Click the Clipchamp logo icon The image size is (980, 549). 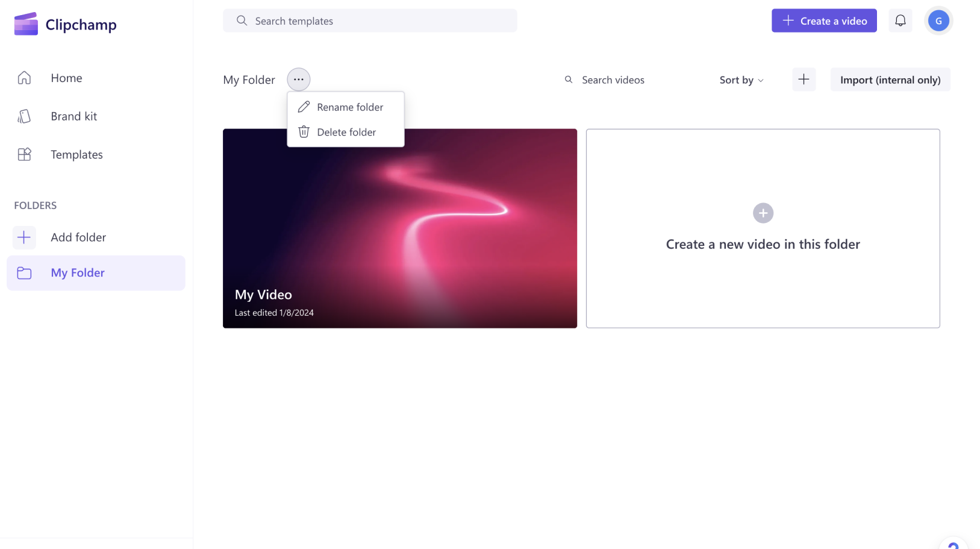(x=26, y=24)
